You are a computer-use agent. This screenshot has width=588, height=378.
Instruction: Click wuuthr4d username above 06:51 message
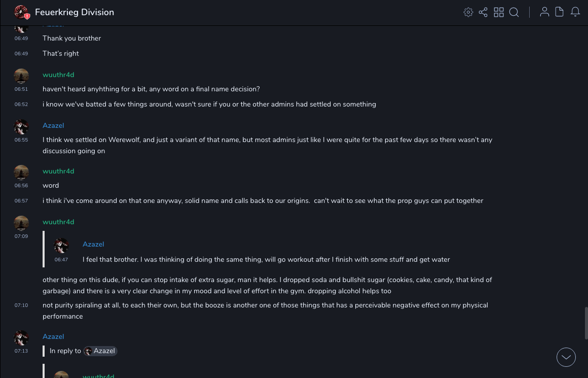click(58, 75)
